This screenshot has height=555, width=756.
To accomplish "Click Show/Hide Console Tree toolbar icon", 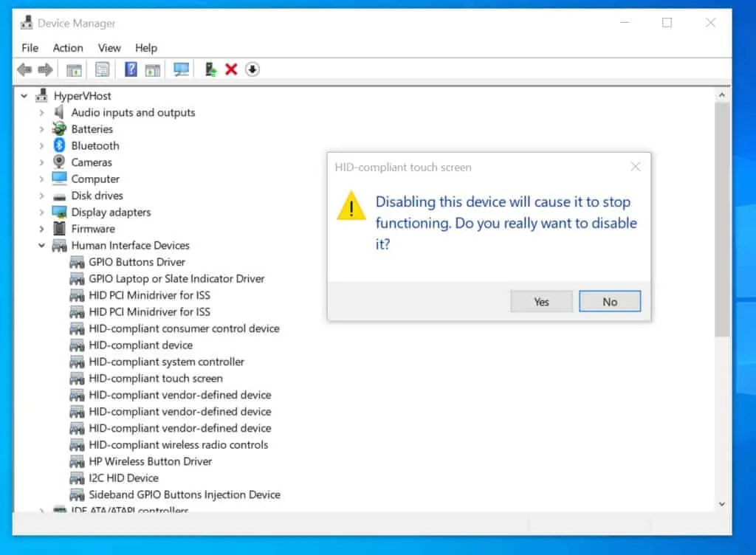I will pos(74,69).
